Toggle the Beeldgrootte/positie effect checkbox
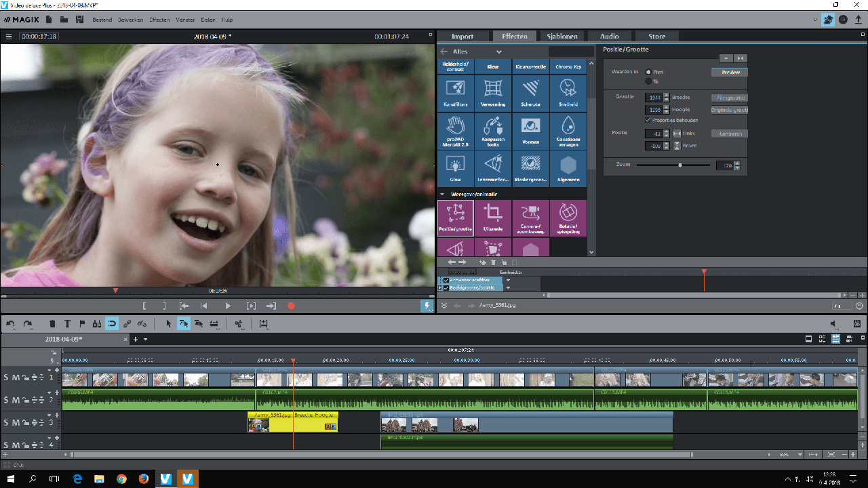 coord(446,287)
